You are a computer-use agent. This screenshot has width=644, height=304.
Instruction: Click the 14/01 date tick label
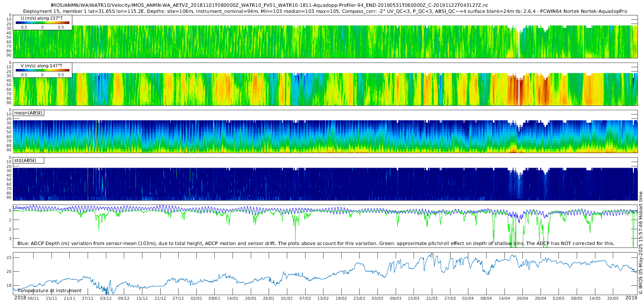coord(233,298)
